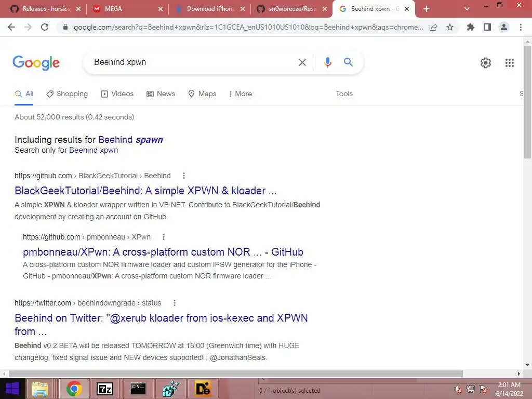
Task: Open the Chrome three-dot menu
Action: (x=521, y=27)
